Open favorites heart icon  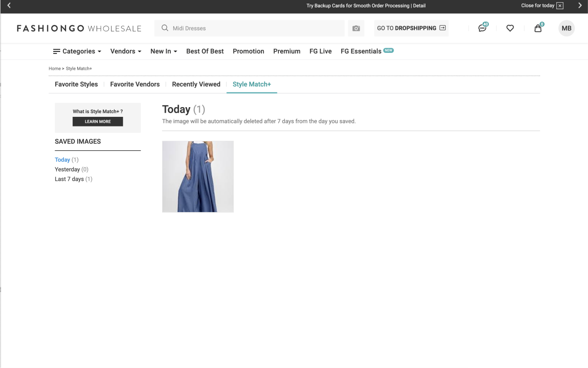[510, 28]
